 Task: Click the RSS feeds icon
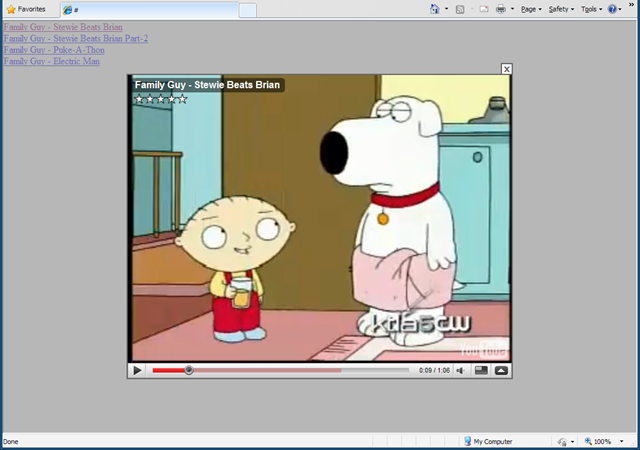pos(460,9)
